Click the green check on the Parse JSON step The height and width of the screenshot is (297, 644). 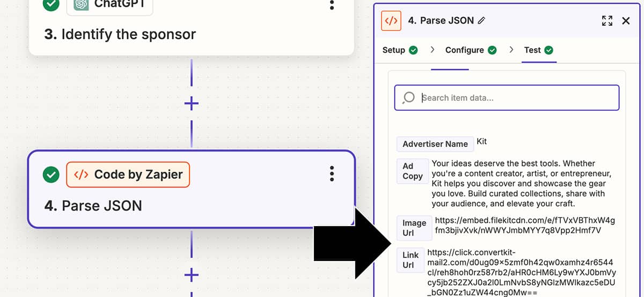pos(51,175)
